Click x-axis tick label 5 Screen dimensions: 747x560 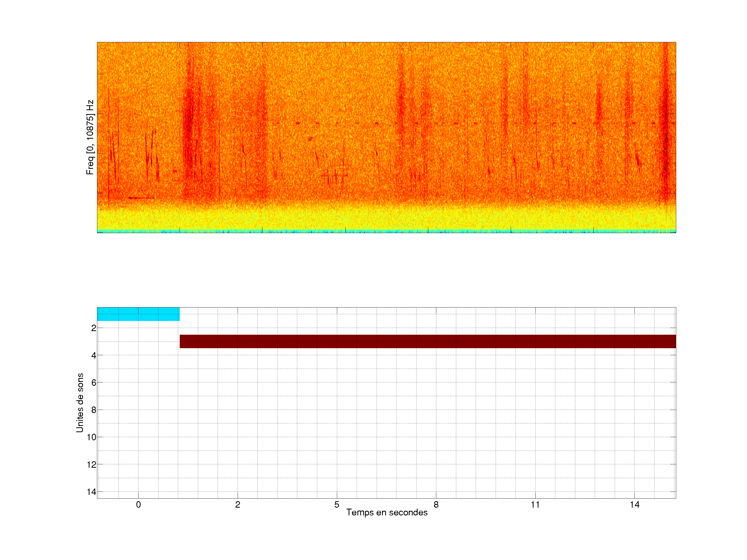(x=337, y=505)
